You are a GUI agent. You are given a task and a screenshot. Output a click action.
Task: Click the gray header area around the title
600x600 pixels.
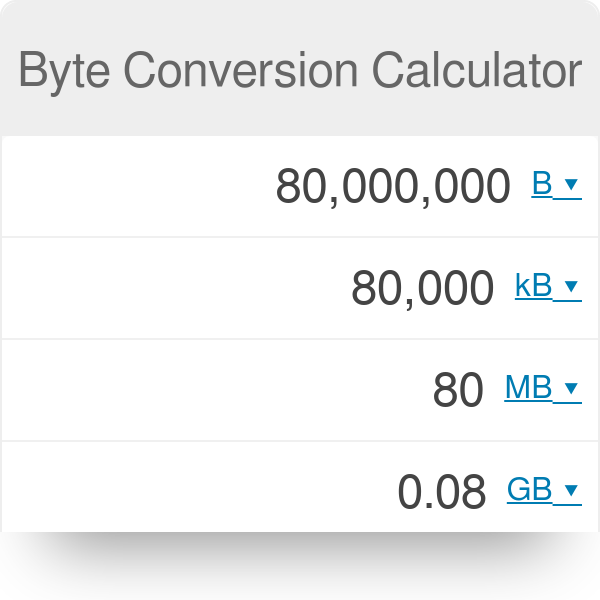click(300, 118)
